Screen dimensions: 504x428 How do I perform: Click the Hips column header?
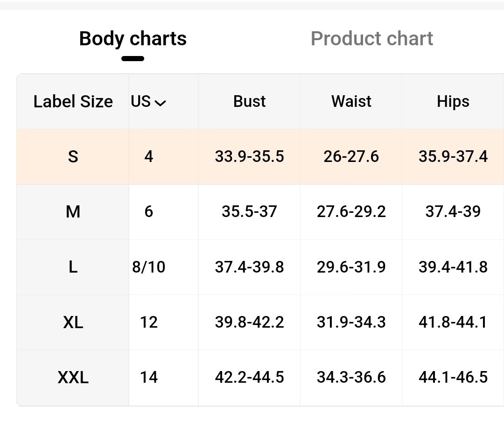(x=453, y=102)
